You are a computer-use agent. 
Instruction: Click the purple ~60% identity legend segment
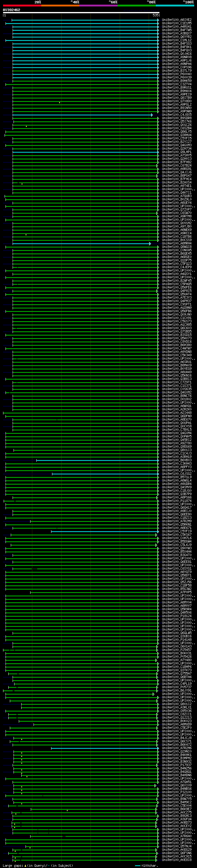(99, 6)
